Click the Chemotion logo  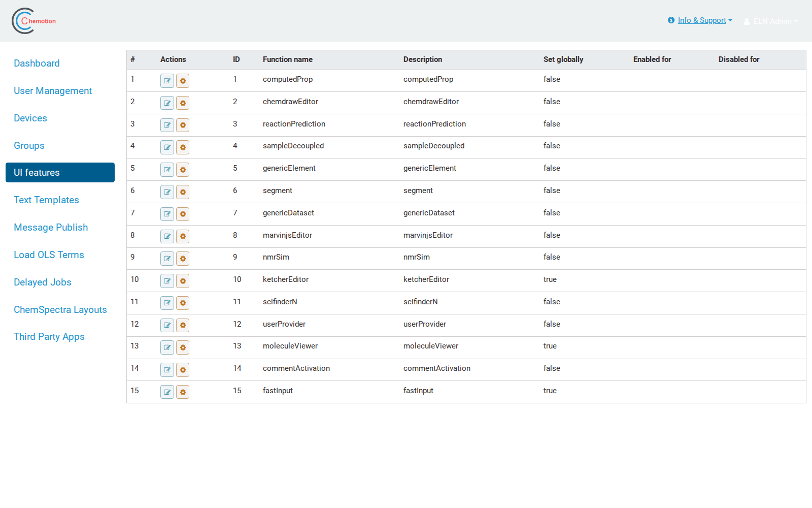(x=34, y=21)
